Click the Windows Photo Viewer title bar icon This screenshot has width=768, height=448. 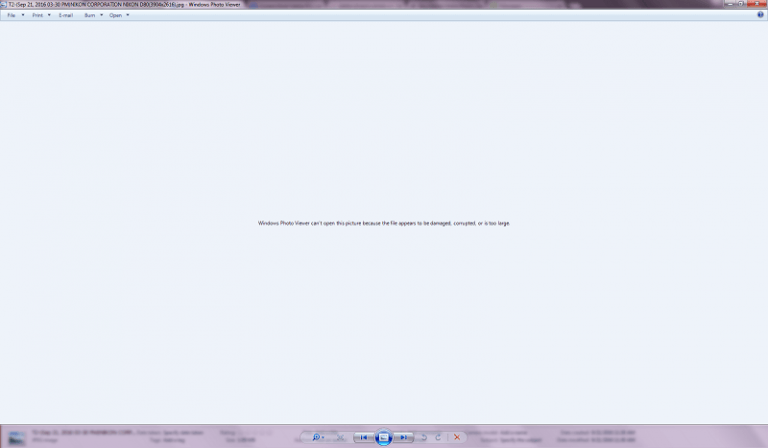[x=4, y=4]
